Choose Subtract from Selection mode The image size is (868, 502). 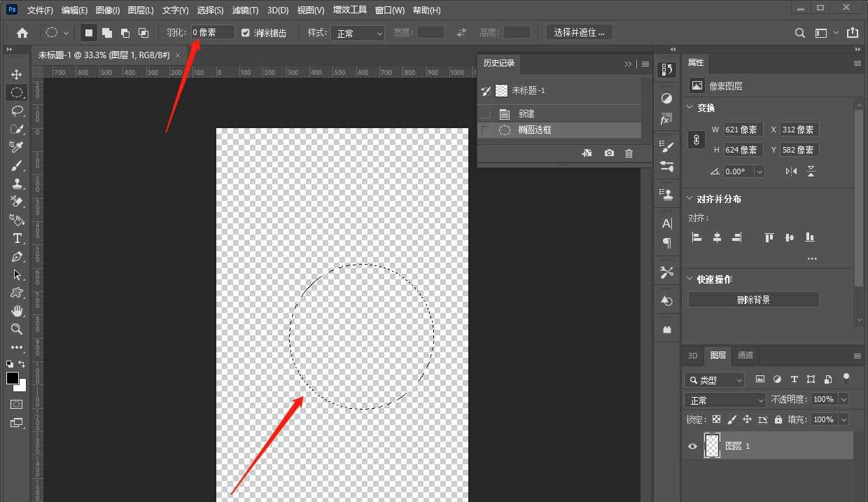pyautogui.click(x=125, y=32)
